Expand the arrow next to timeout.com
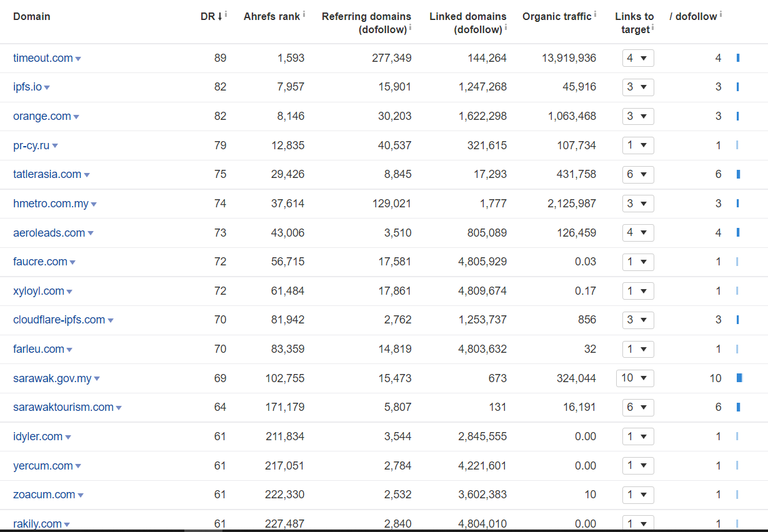Viewport: 768px width, 532px height. click(x=78, y=59)
